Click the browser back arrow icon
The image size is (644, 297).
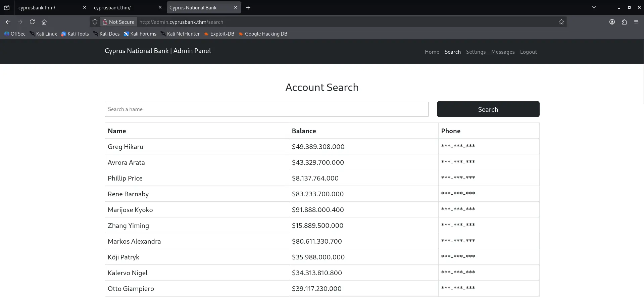tap(8, 22)
